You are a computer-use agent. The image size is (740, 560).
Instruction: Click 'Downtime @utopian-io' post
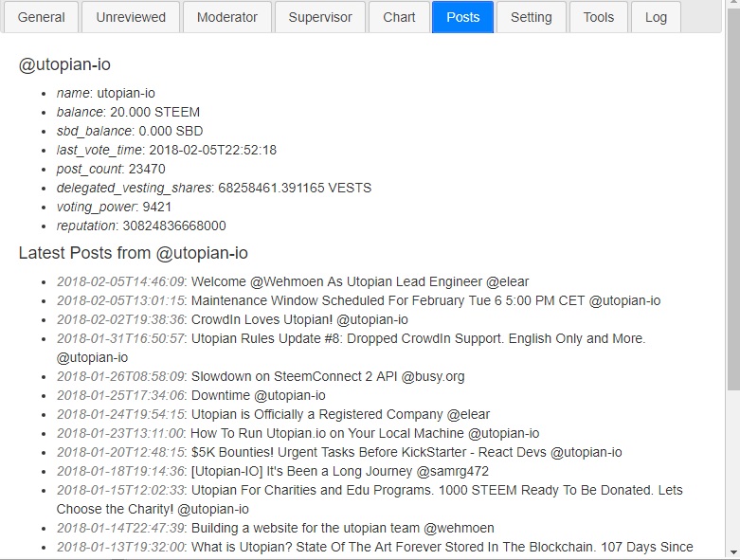191,395
